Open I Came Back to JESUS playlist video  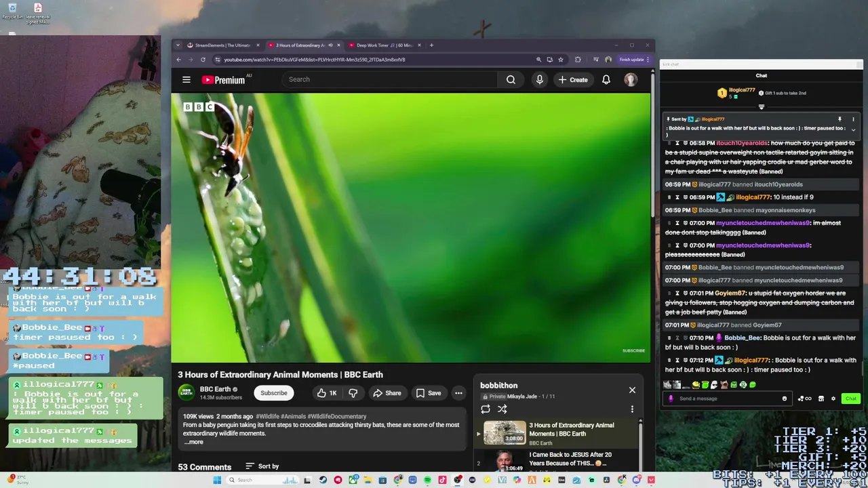(570, 459)
